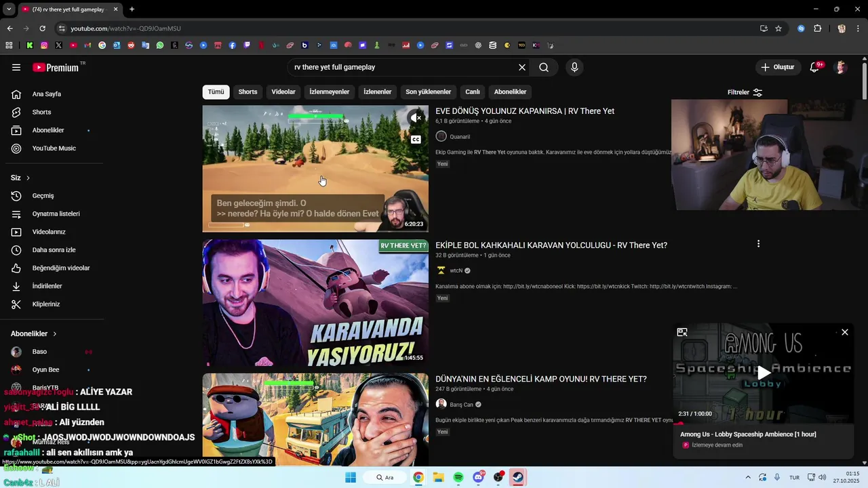Screen dimensions: 868x488
Task: Click the browser reload button
Action: coord(42,28)
